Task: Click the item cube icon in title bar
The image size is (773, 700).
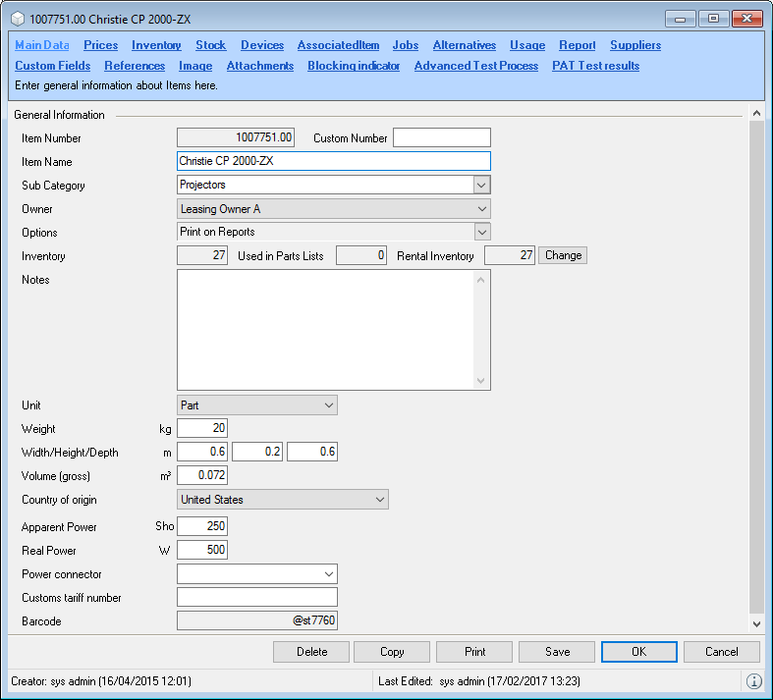Action: click(x=16, y=19)
